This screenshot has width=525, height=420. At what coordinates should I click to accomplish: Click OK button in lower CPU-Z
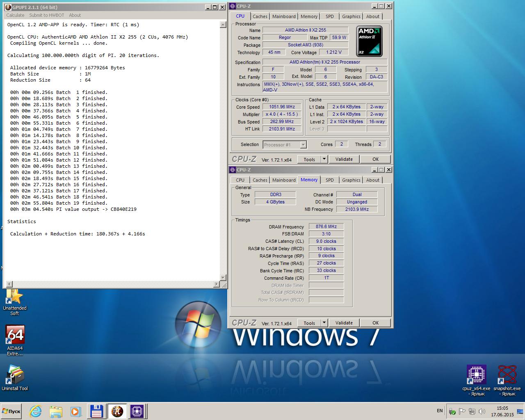(x=375, y=323)
